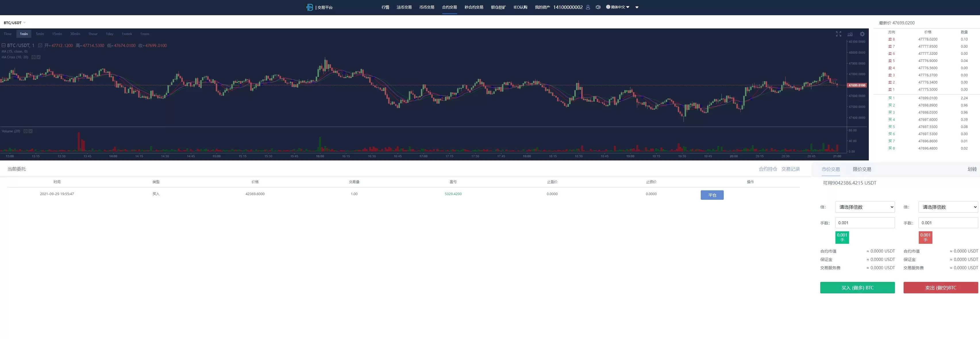Remove MA Cross indicator with X
This screenshot has width=980, height=339.
[x=38, y=57]
